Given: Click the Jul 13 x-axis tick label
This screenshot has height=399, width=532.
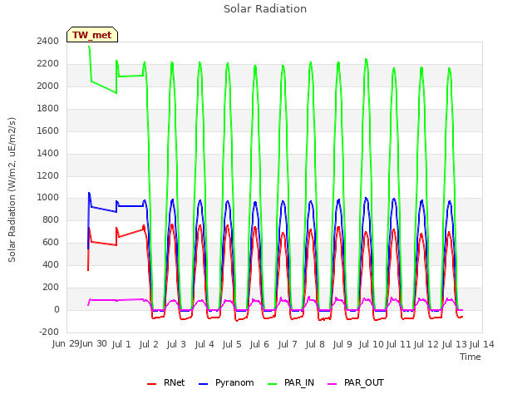Looking at the screenshot, I should 455,344.
